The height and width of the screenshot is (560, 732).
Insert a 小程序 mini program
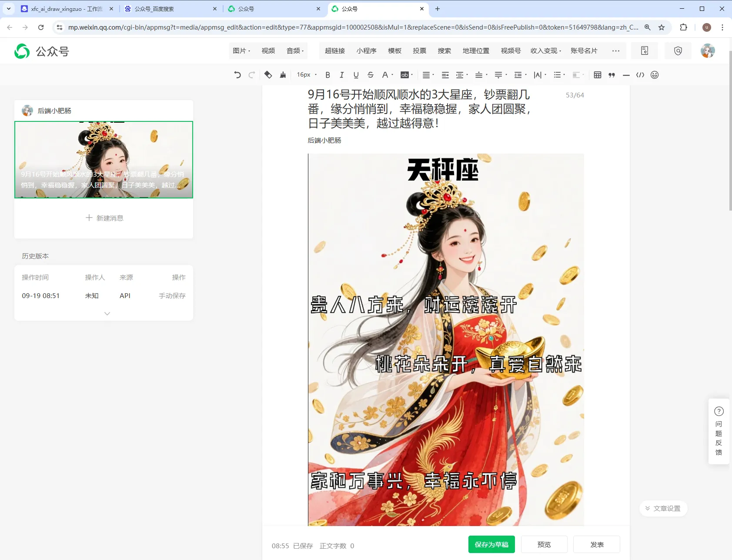[367, 51]
